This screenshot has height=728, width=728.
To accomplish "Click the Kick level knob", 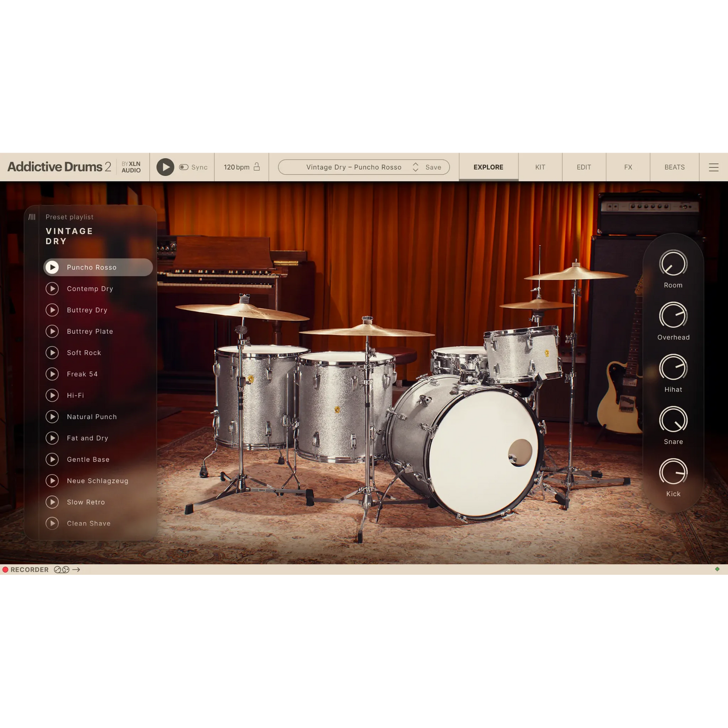I will (x=673, y=473).
